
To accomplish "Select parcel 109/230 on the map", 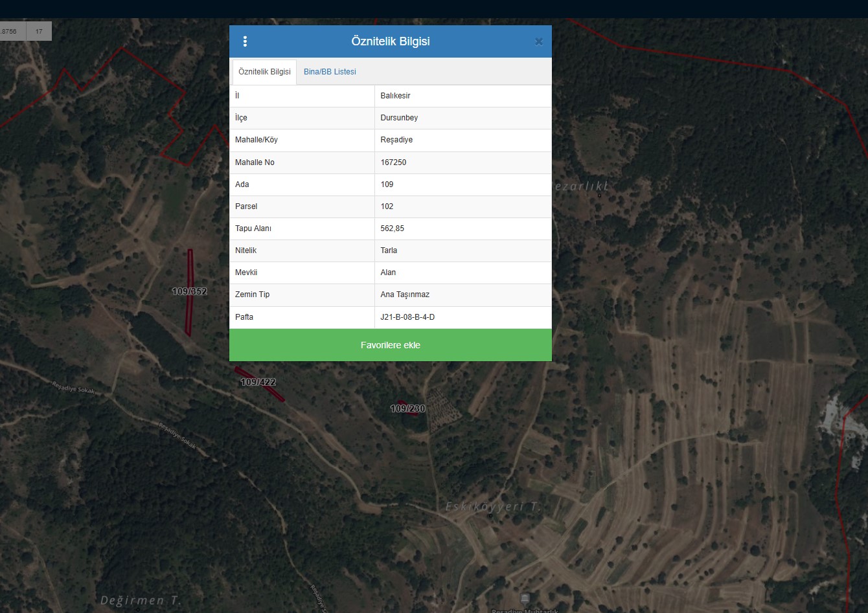I will coord(407,409).
